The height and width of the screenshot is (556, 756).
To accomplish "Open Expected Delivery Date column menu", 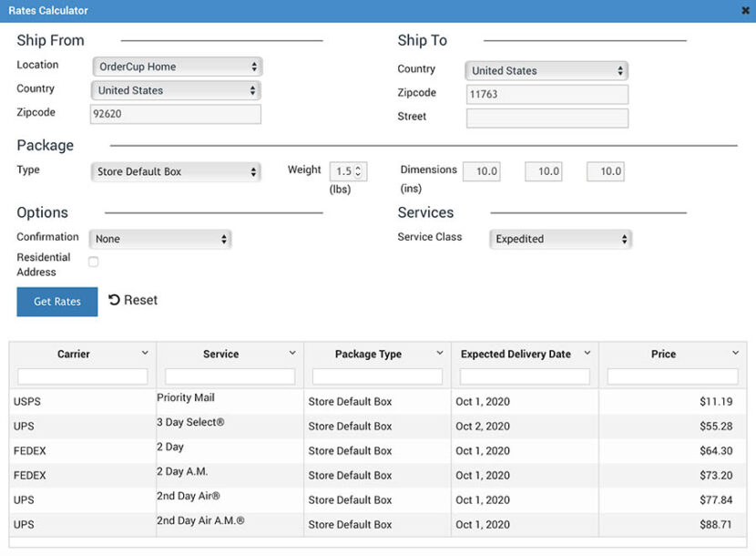I will click(x=587, y=353).
